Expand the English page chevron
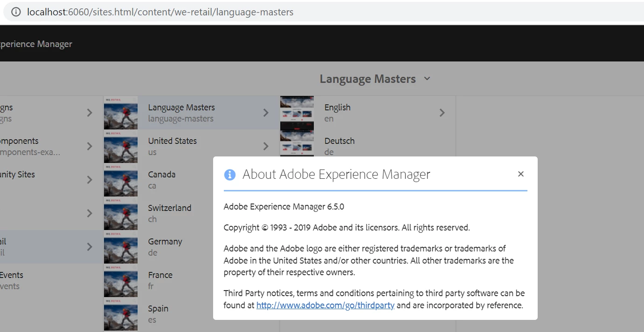644x332 pixels. coord(442,113)
